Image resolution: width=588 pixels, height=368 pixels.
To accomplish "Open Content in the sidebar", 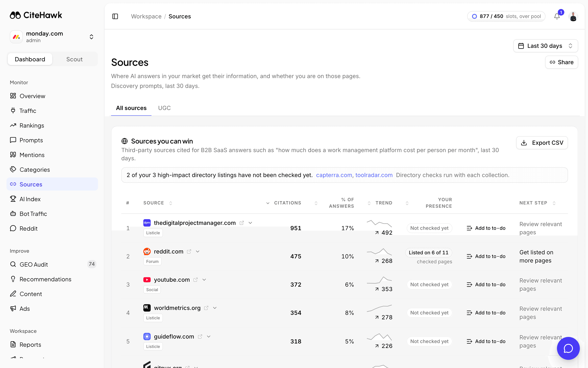I will point(52,294).
